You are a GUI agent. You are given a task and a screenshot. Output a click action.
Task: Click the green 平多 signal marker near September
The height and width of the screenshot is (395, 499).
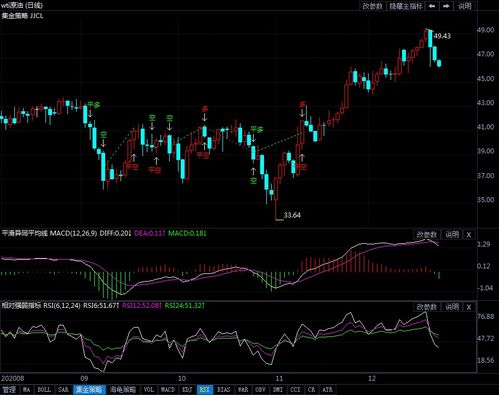[x=94, y=105]
